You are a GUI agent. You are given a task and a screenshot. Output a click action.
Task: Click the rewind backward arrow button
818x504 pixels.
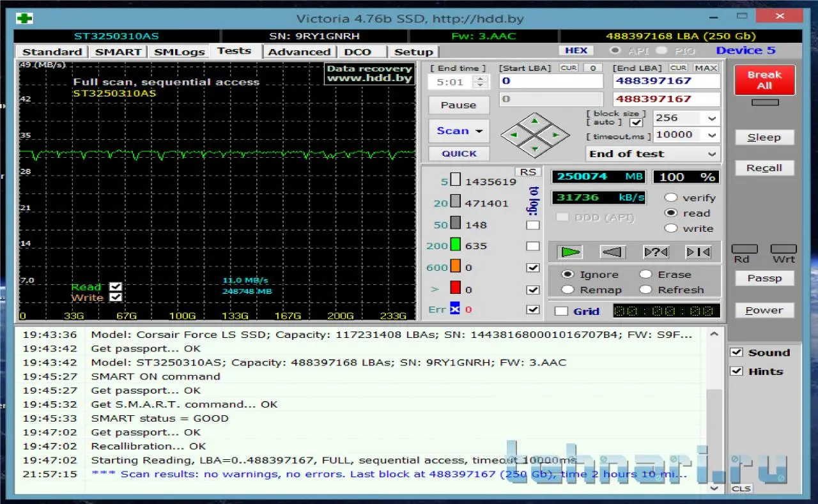click(x=612, y=252)
